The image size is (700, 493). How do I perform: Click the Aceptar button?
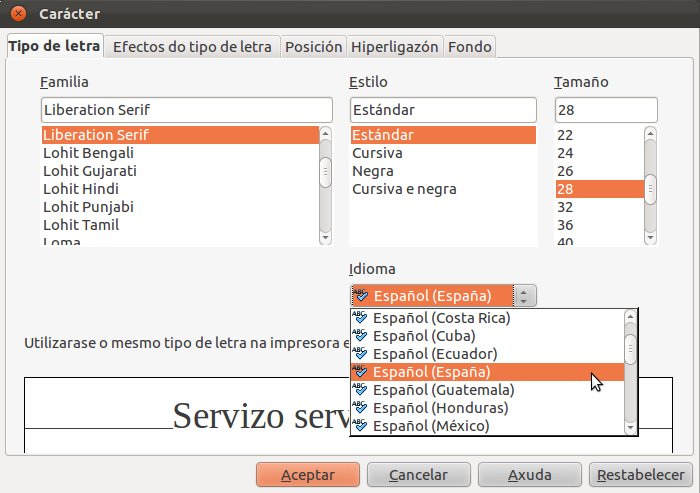click(308, 475)
